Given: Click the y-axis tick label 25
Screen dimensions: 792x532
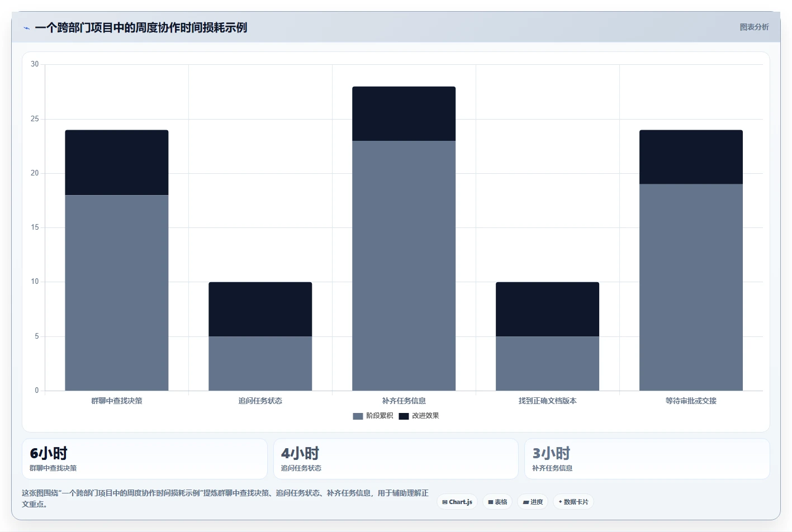Looking at the screenshot, I should point(35,119).
